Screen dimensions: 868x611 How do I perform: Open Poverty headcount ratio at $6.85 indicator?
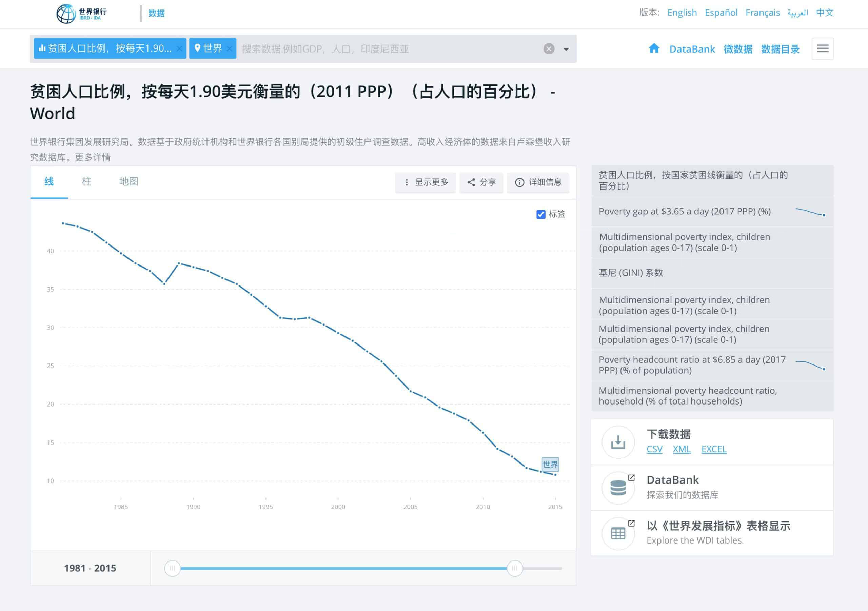point(712,365)
